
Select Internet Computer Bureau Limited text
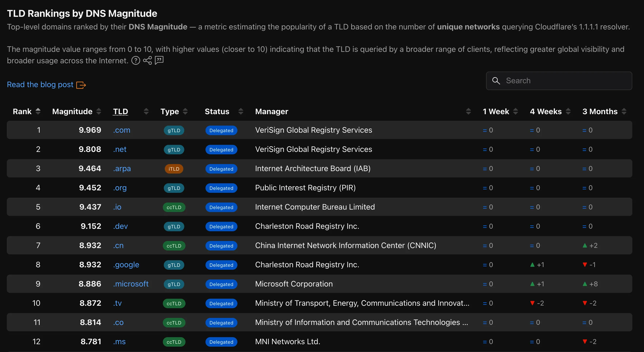315,207
